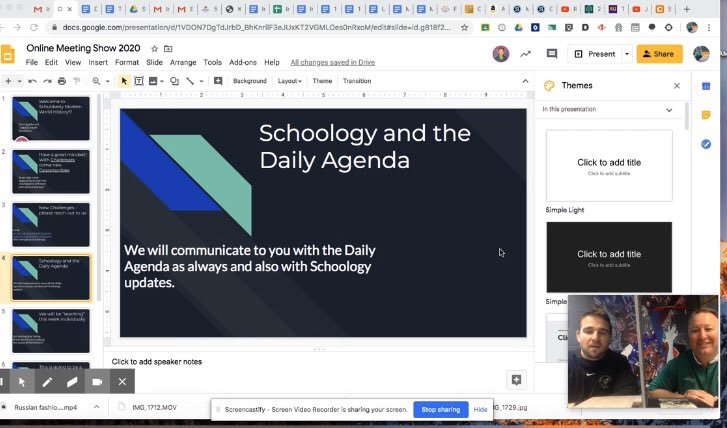Click the Present button
The width and height of the screenshot is (727, 428).
(596, 54)
